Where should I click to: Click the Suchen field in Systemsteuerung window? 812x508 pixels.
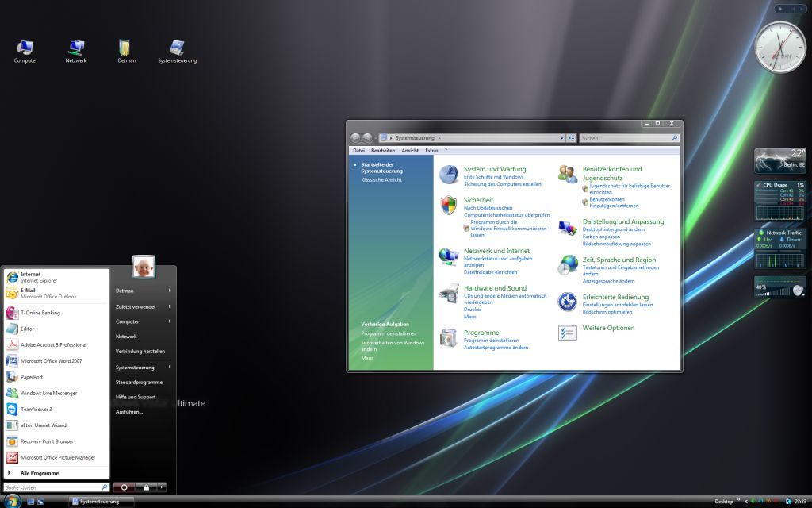(x=629, y=138)
